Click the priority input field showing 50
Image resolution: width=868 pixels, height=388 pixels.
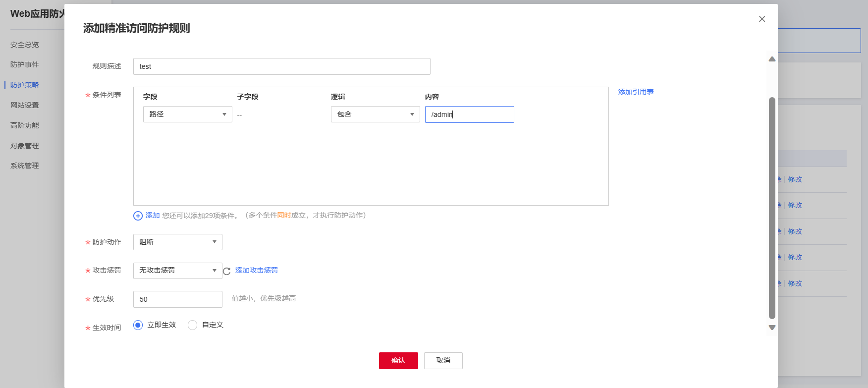177,299
